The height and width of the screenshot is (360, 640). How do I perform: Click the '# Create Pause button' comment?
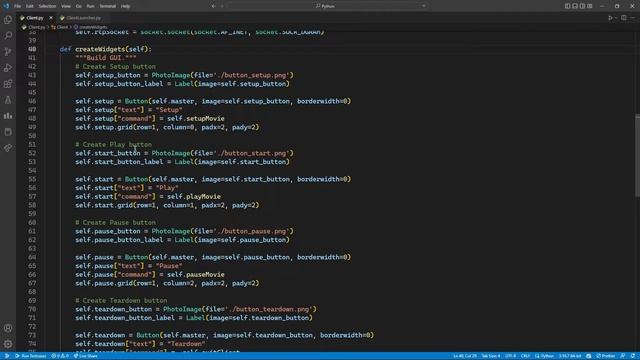(115, 222)
